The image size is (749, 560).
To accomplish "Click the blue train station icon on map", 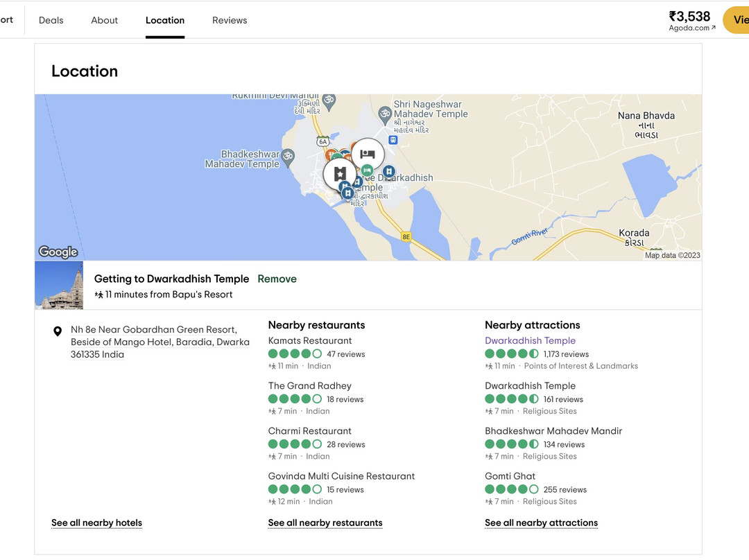I will pyautogui.click(x=393, y=139).
